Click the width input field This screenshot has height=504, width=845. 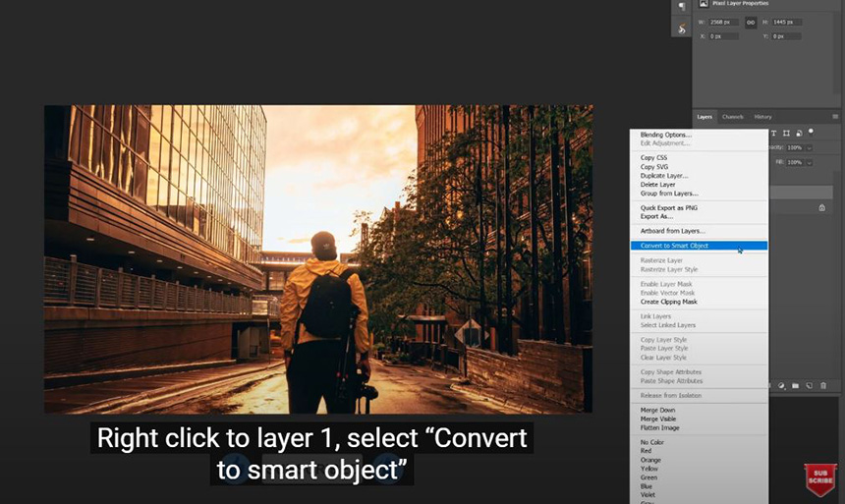(725, 22)
